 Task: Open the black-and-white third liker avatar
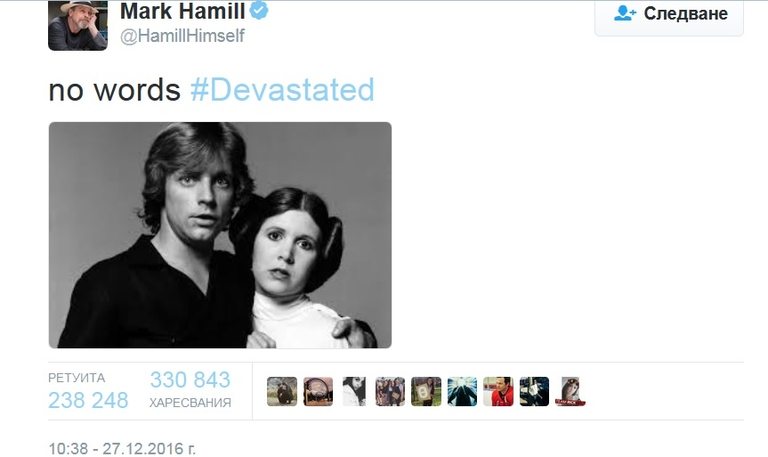pos(354,391)
